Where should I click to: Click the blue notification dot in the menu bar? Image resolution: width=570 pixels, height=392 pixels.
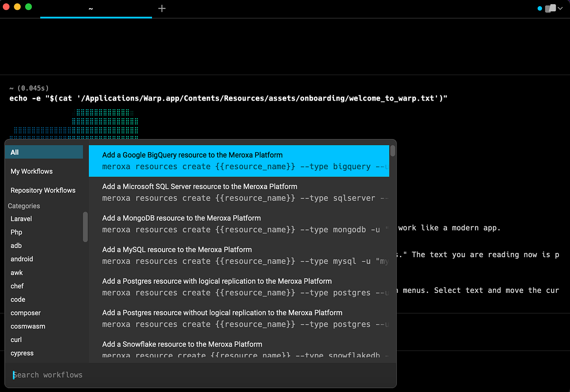pyautogui.click(x=539, y=8)
